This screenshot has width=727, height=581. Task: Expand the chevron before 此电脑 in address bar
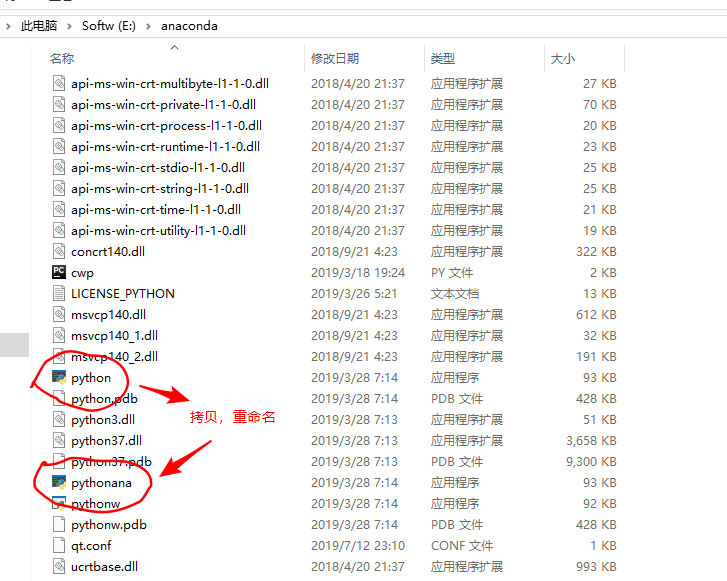pos(8,26)
